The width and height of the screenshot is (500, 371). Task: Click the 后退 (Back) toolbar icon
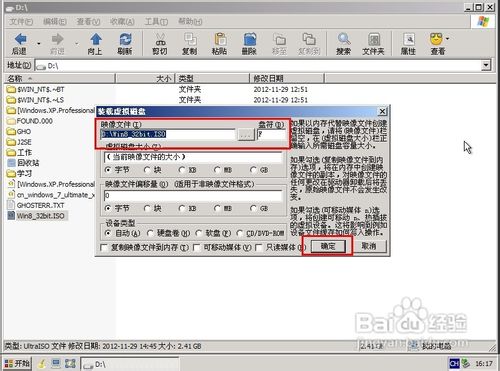coord(21,39)
